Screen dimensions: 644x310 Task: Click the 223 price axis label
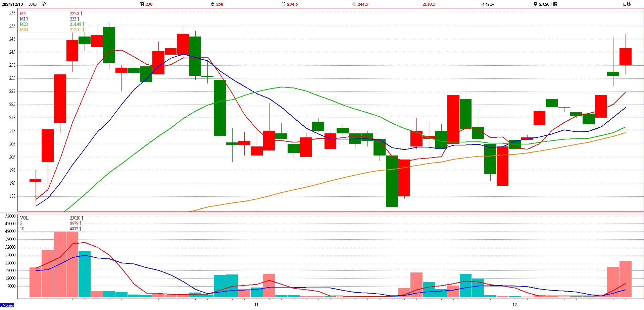click(12, 104)
